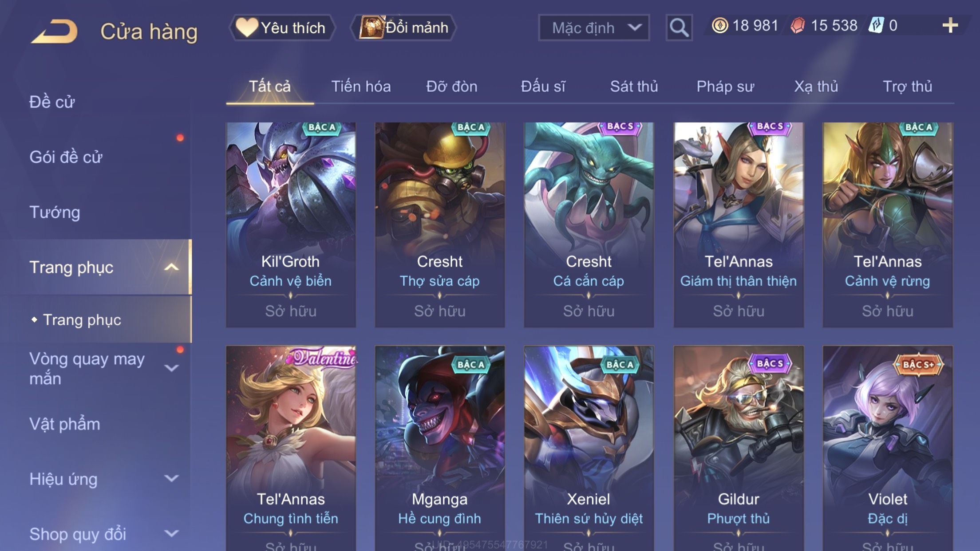This screenshot has height=551, width=980.
Task: Tap the gold coin balance icon
Action: coord(719,26)
